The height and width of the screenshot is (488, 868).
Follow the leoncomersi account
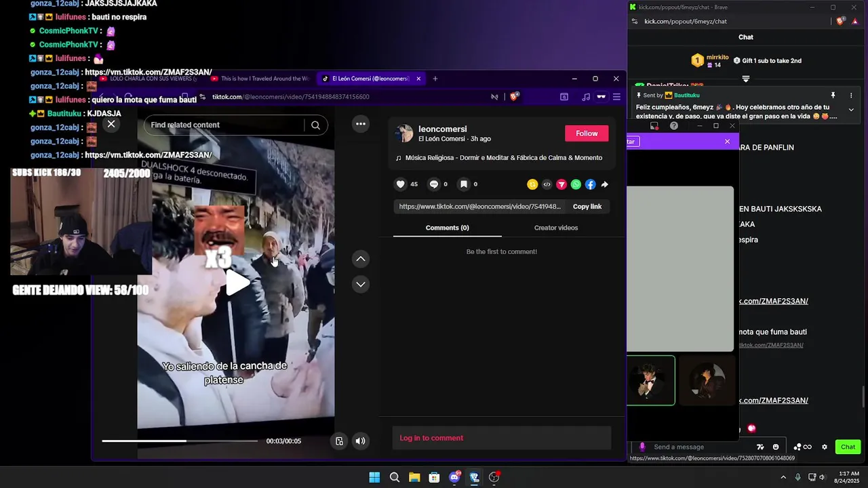point(587,134)
